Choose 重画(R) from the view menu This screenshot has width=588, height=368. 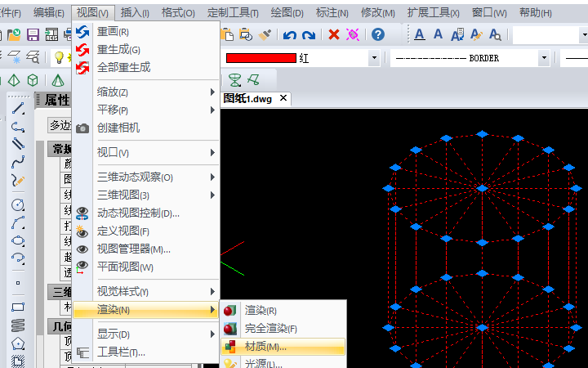pyautogui.click(x=146, y=32)
